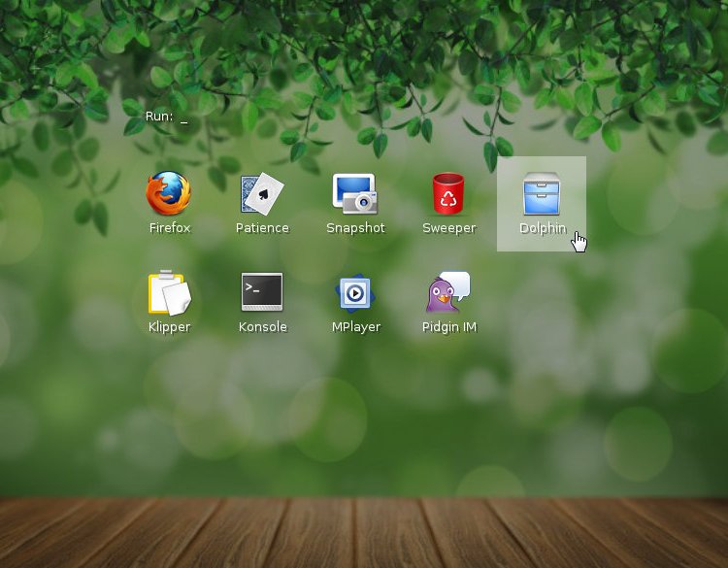The image size is (728, 568).
Task: Click the "Dolphin" text label
Action: coord(543,228)
